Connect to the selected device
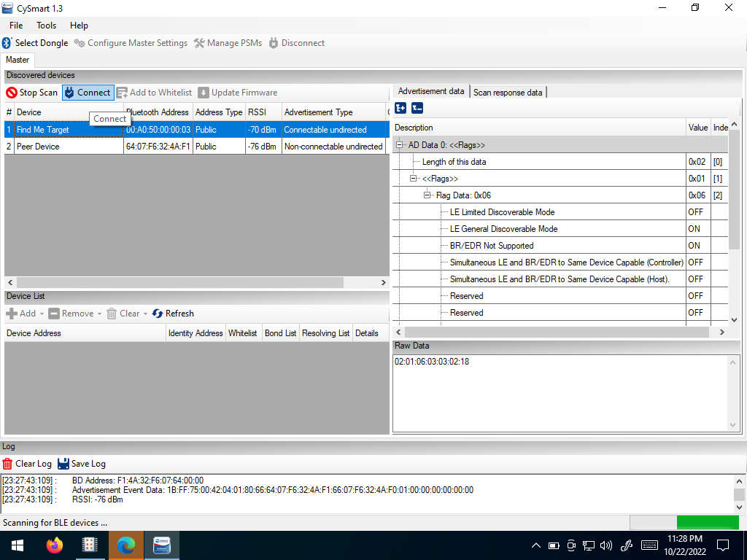 [x=88, y=93]
